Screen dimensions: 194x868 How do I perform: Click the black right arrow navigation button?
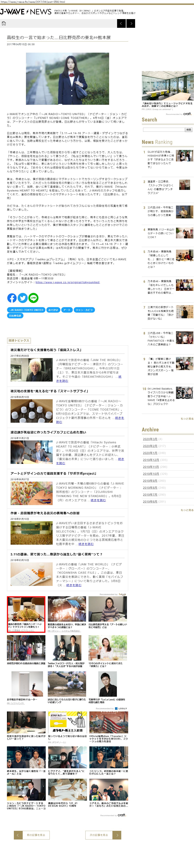click(x=131, y=23)
